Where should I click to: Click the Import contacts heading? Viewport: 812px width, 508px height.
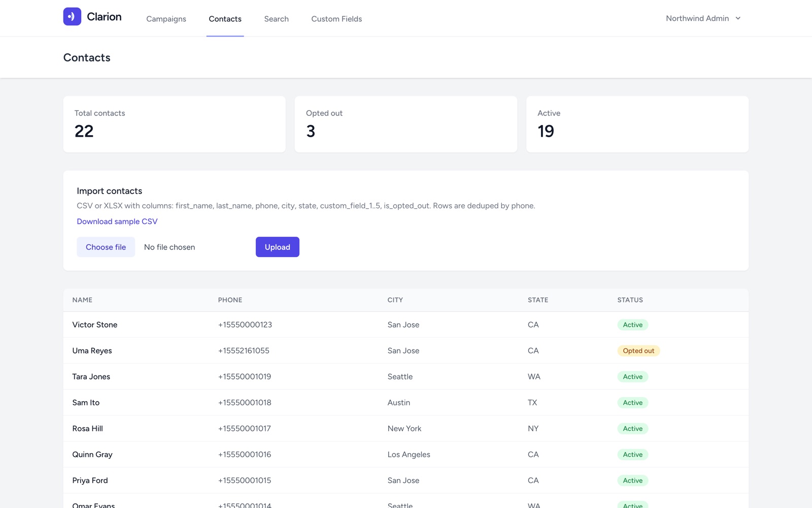click(x=110, y=191)
